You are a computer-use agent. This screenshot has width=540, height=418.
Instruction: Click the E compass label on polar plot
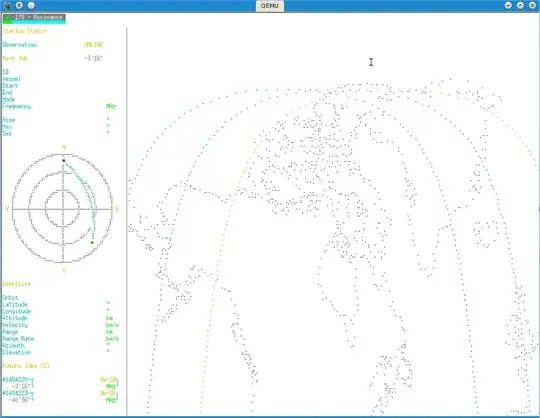[117, 209]
